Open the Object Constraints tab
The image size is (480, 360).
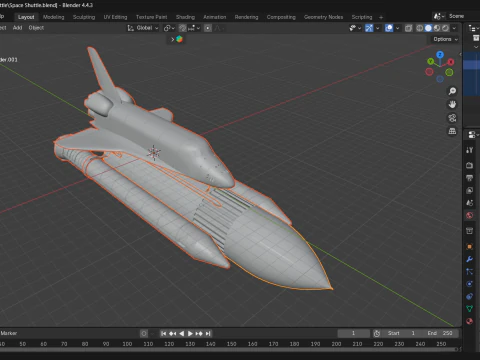pyautogui.click(x=470, y=296)
